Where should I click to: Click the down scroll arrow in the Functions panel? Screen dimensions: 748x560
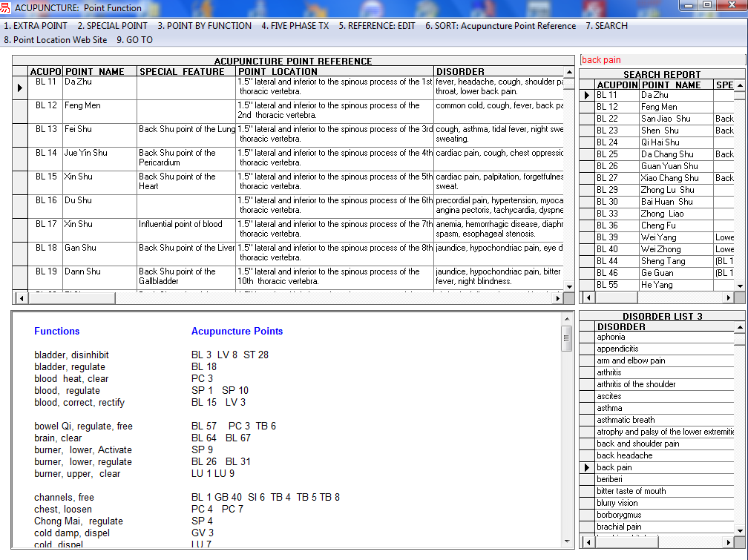click(x=566, y=540)
